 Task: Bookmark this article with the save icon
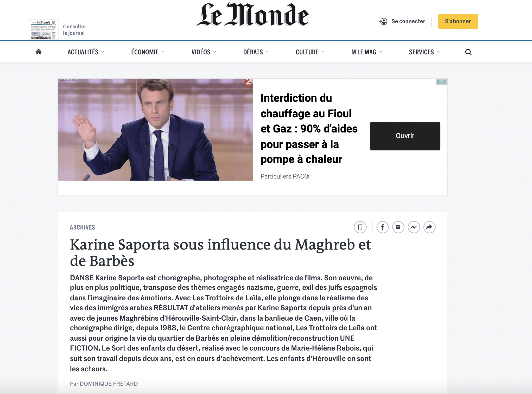[x=360, y=227]
